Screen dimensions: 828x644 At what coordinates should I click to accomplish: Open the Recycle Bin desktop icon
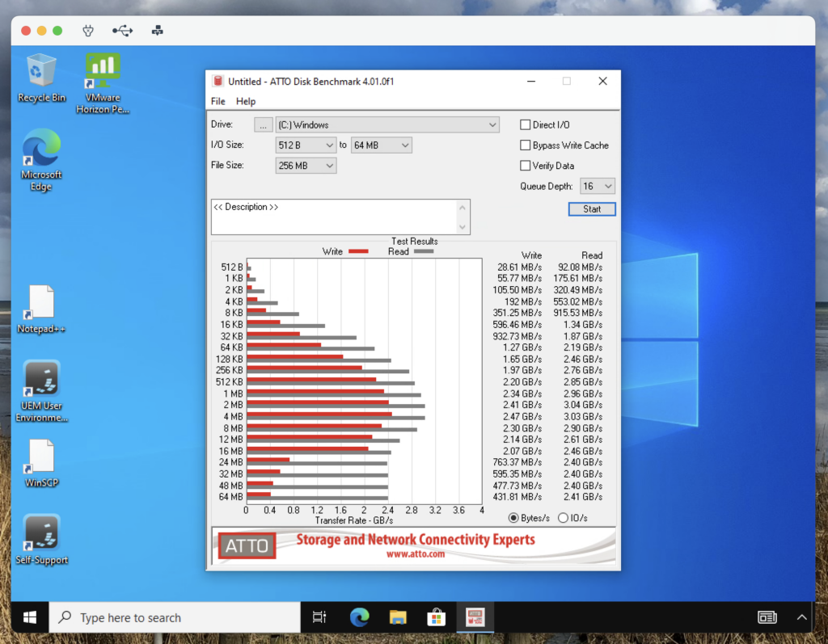[x=41, y=78]
